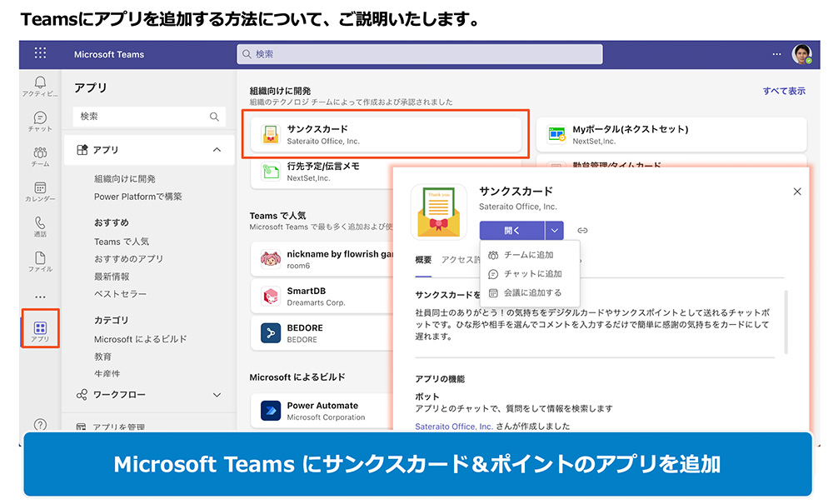Click the サンクスカード envelope app icon in dialog

[438, 212]
